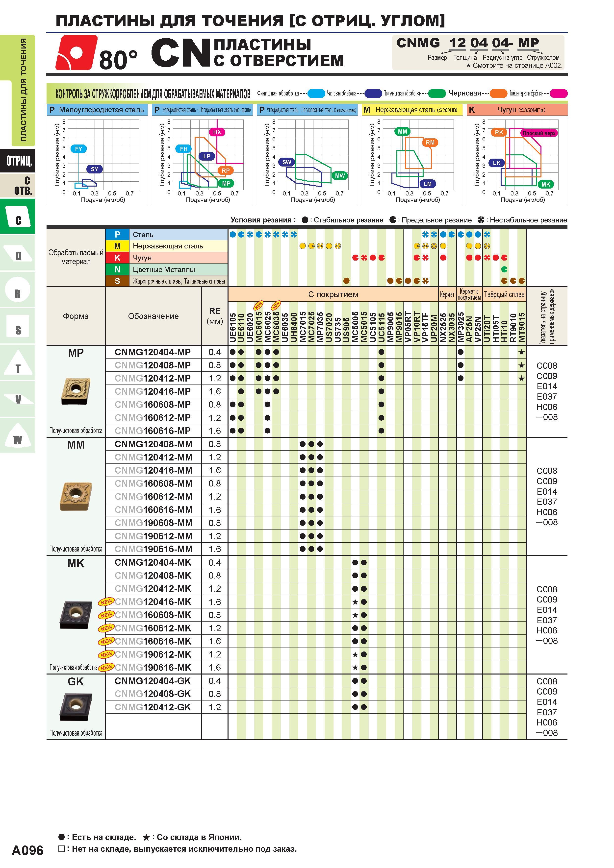This screenshot has height=868, width=614.
Task: Click designation CNMG120404-MK
Action: tap(153, 562)
